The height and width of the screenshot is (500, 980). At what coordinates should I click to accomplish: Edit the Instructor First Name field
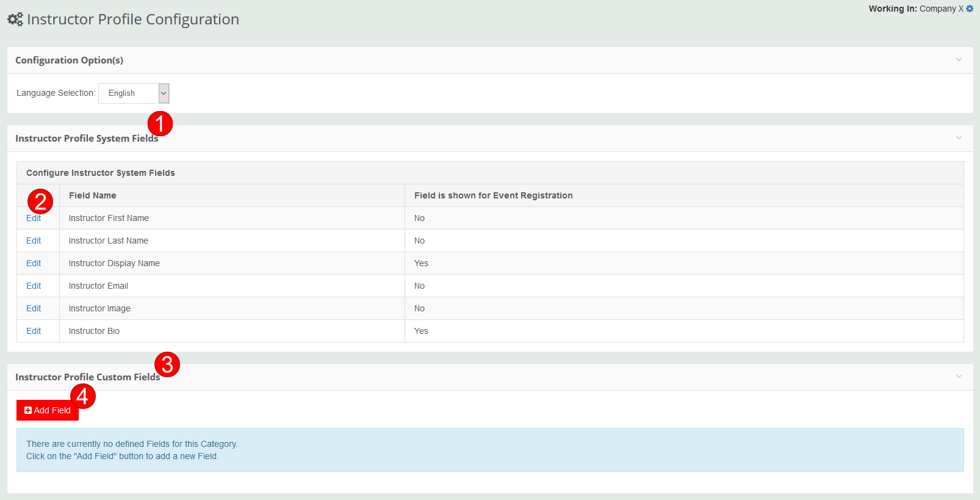[34, 219]
